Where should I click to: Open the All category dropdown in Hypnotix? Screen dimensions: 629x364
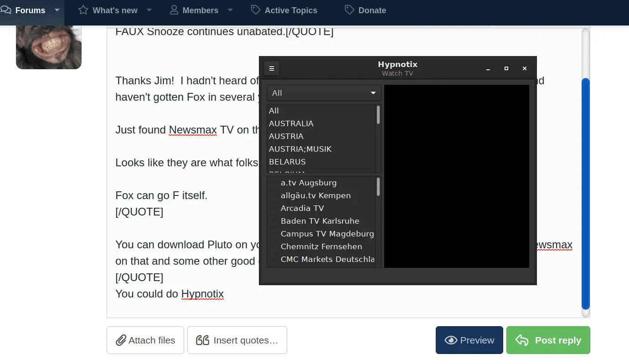pos(324,92)
